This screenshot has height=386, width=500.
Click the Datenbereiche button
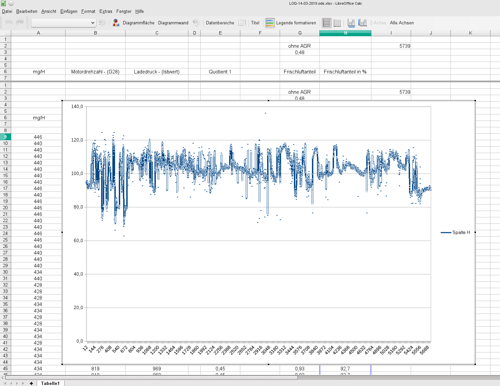(220, 23)
